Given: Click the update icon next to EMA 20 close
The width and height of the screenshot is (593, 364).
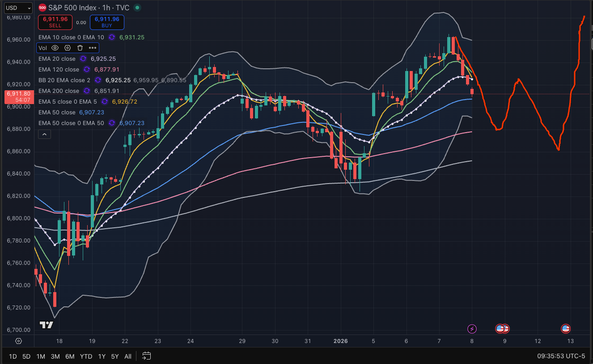Looking at the screenshot, I should pos(83,59).
